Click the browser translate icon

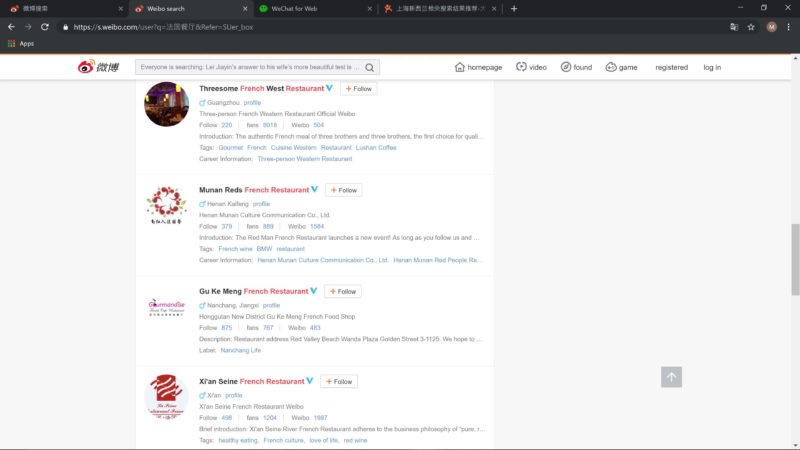point(733,27)
